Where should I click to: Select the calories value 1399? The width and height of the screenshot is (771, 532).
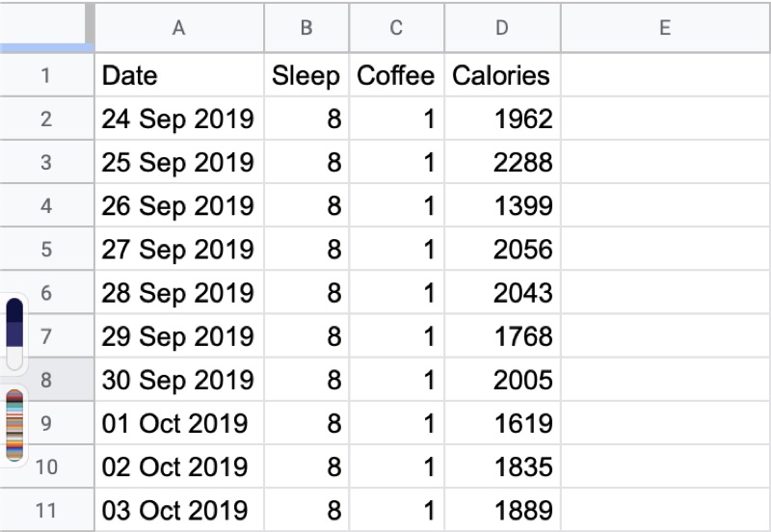point(502,205)
